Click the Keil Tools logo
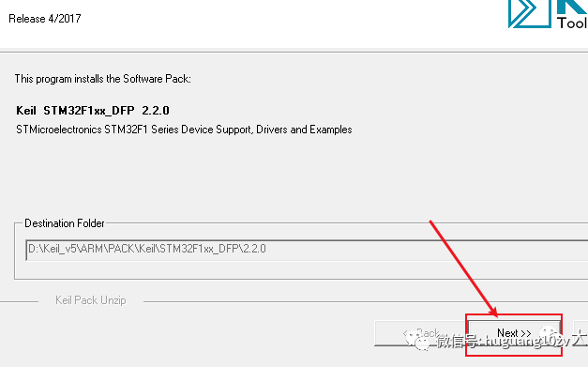This screenshot has width=588, height=367. 548,14
